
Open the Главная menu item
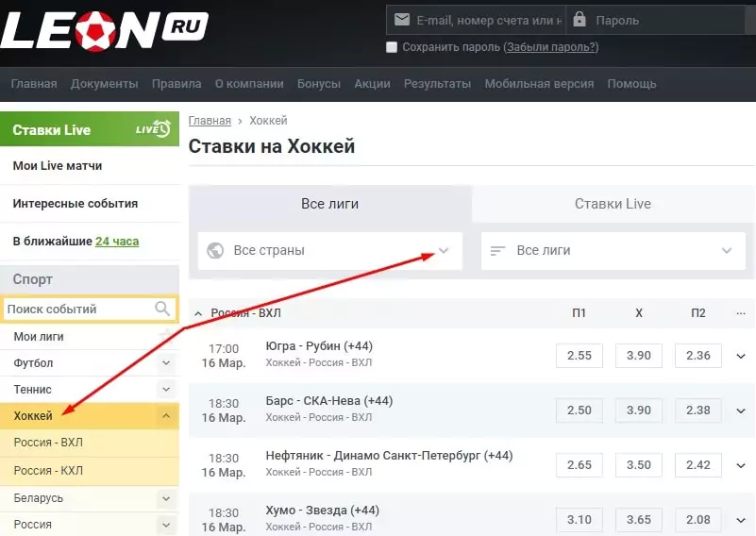(34, 84)
